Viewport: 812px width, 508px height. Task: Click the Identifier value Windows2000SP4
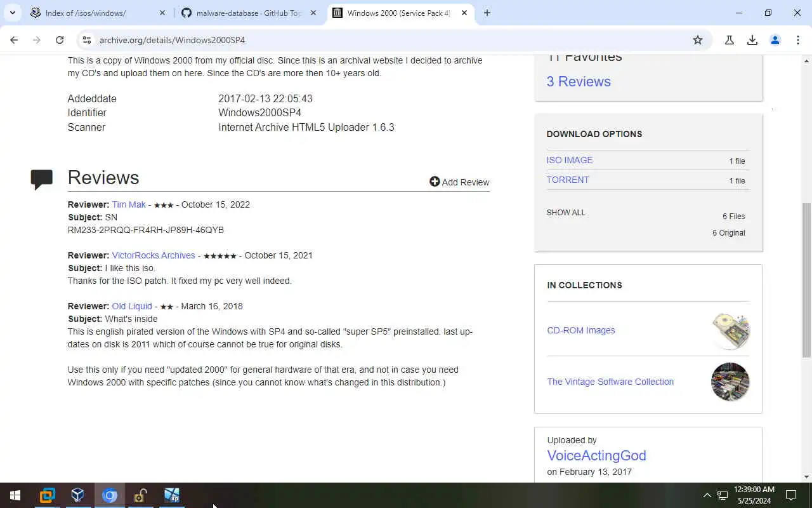tap(259, 112)
